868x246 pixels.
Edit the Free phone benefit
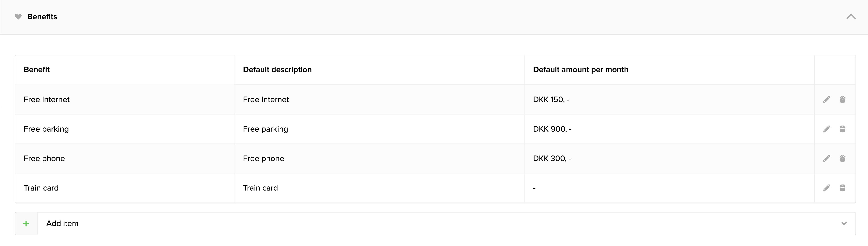[x=826, y=158]
